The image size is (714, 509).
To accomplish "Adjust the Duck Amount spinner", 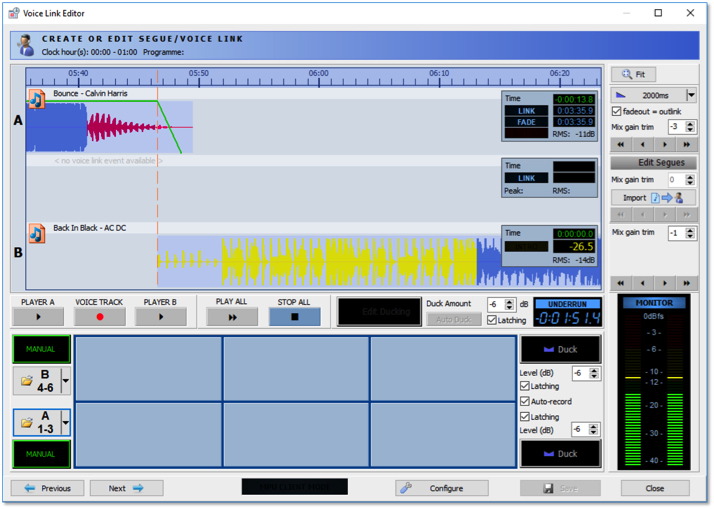I will tap(510, 304).
